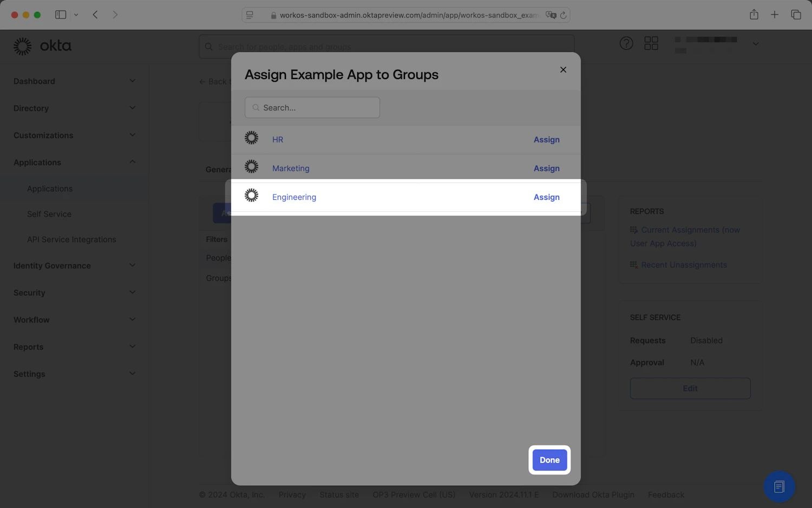The image size is (812, 508).
Task: Open the Status site footer link
Action: 339,494
